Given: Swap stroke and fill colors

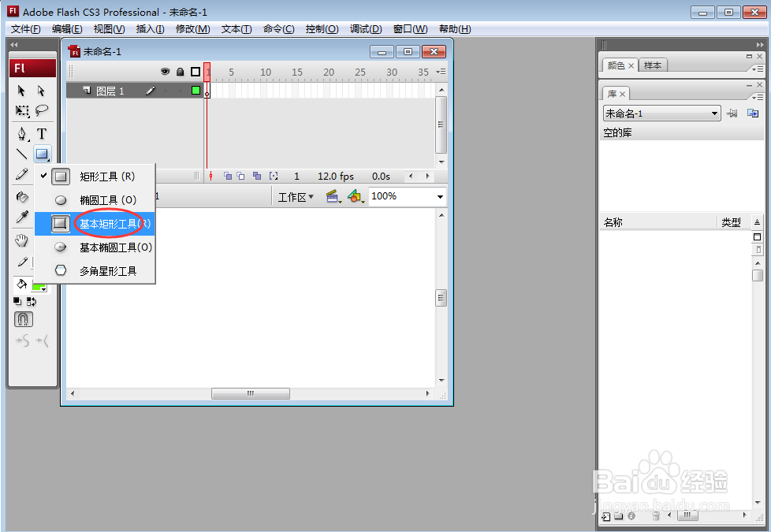Looking at the screenshot, I should tap(32, 301).
